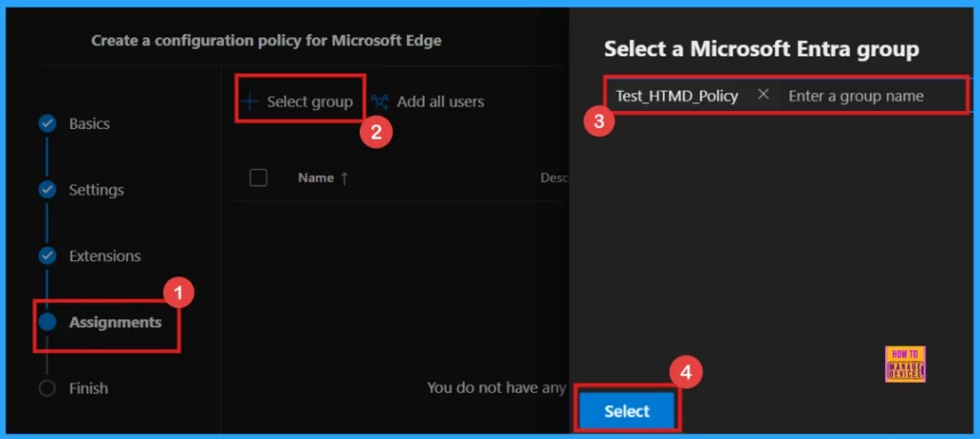Click the Extensions completed checkmark icon
Screen dimensions: 980x439
(x=48, y=256)
